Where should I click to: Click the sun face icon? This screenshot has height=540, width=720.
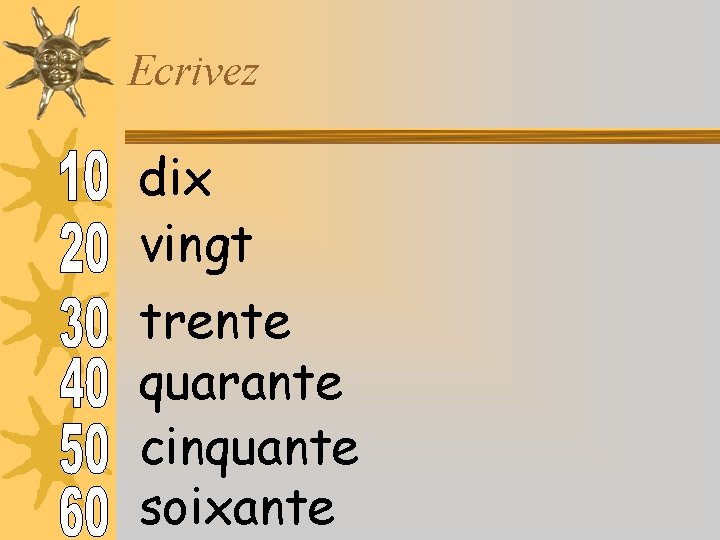click(x=58, y=63)
